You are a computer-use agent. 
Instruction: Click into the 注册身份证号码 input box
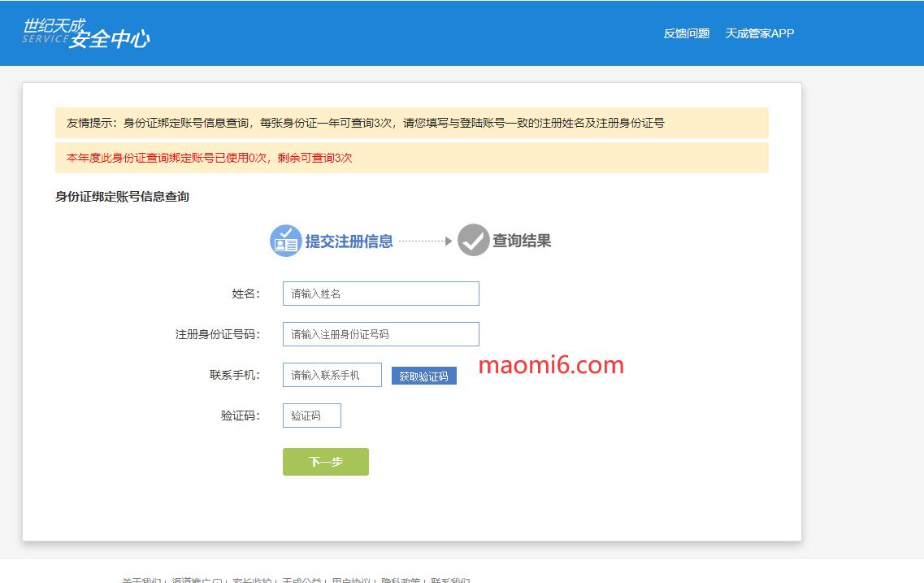coord(380,334)
